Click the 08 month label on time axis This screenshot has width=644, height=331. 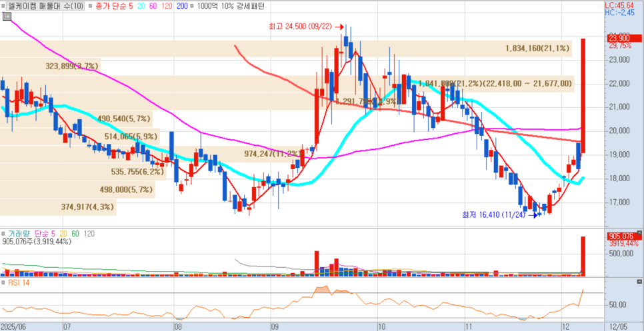point(178,327)
